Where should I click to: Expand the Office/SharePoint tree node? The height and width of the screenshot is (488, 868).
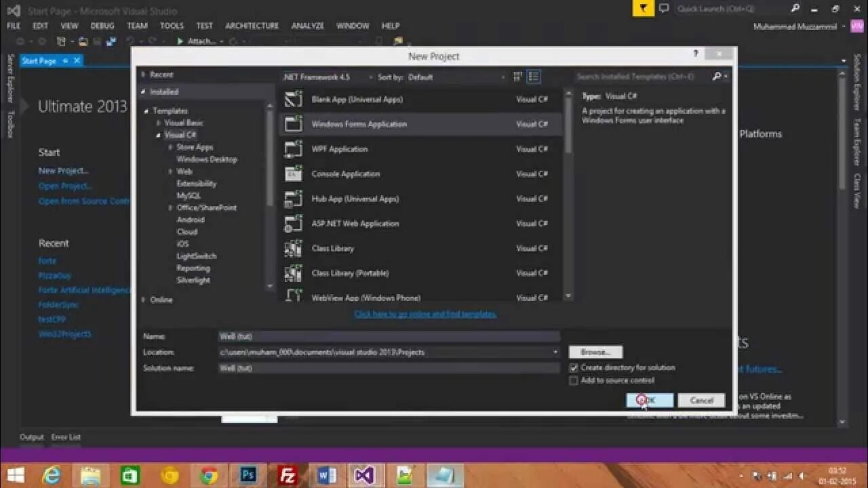[171, 207]
